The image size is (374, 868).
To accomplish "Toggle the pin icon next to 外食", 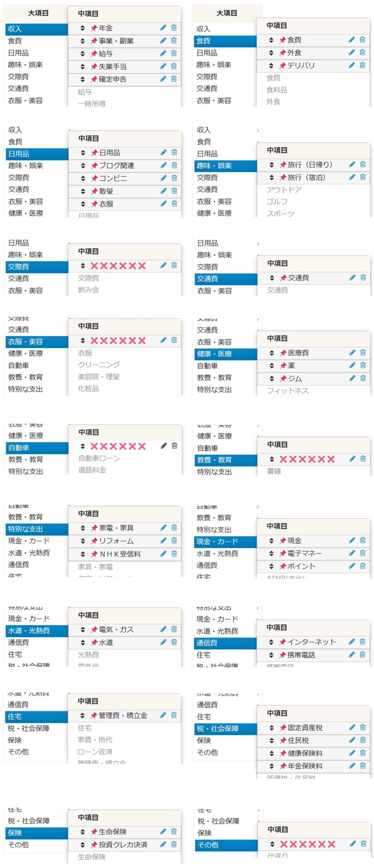I will click(x=282, y=53).
